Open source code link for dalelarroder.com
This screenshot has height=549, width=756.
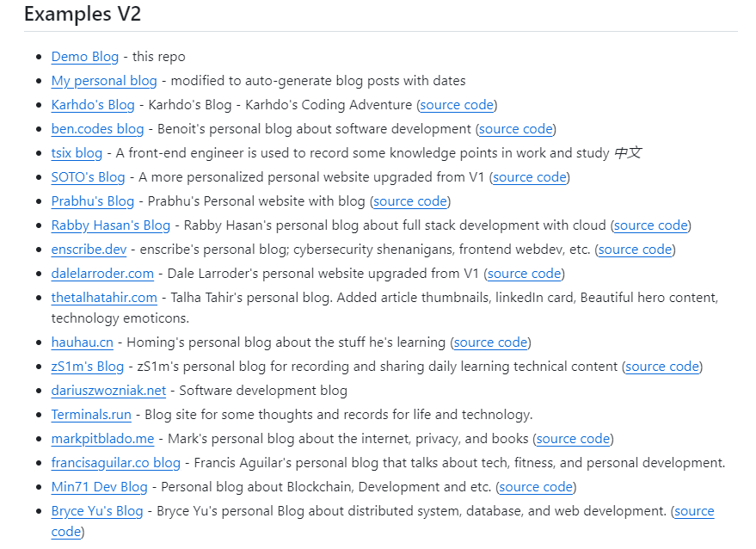[x=524, y=274]
